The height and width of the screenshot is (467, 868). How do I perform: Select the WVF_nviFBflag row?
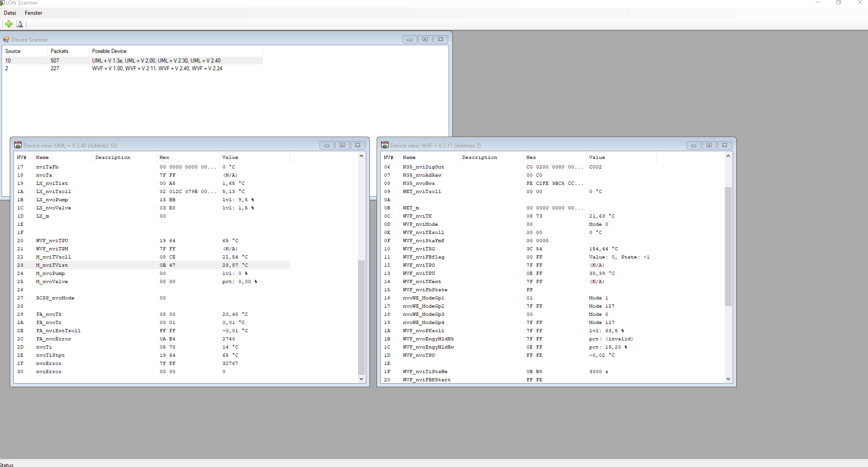coord(520,257)
